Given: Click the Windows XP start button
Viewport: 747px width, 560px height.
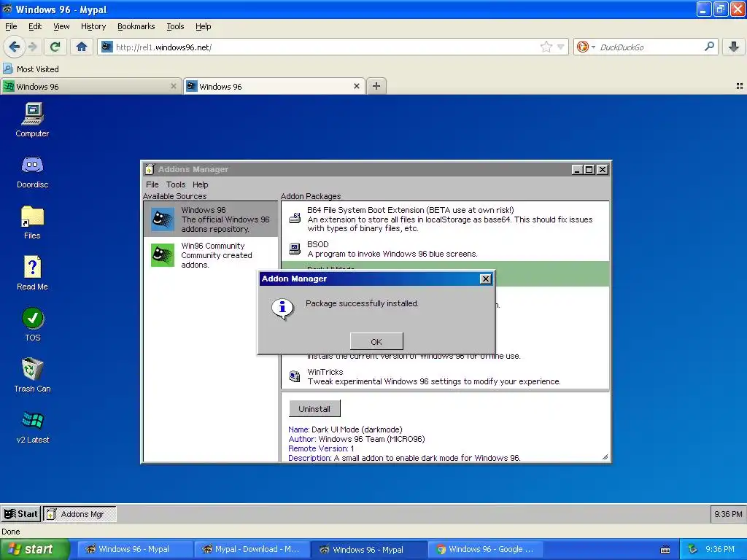Looking at the screenshot, I should (34, 549).
